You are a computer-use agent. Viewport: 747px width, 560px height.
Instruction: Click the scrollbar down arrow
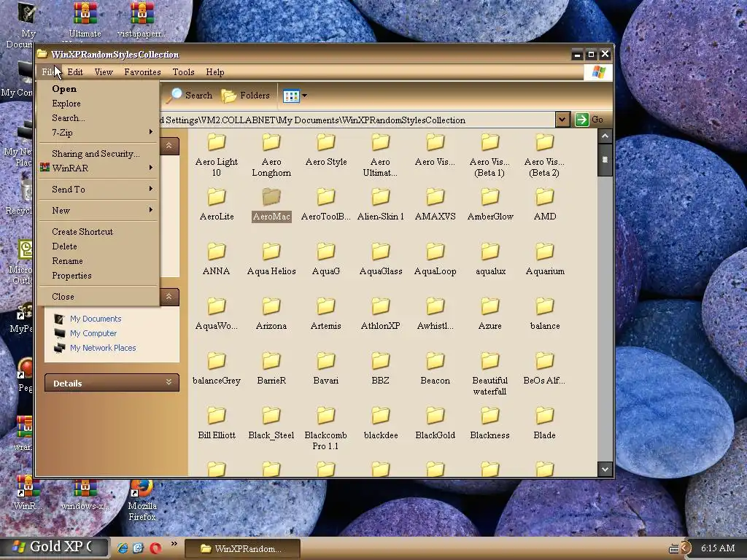tap(605, 469)
